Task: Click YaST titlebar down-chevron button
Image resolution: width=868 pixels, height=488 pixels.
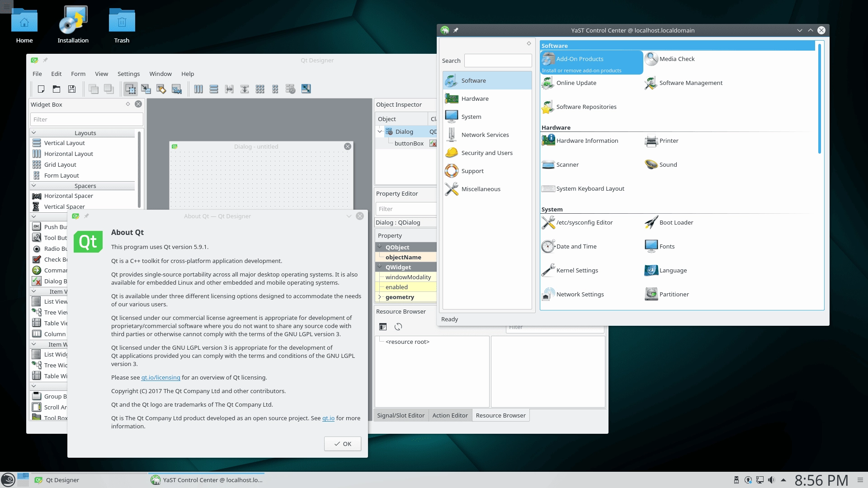Action: (799, 30)
